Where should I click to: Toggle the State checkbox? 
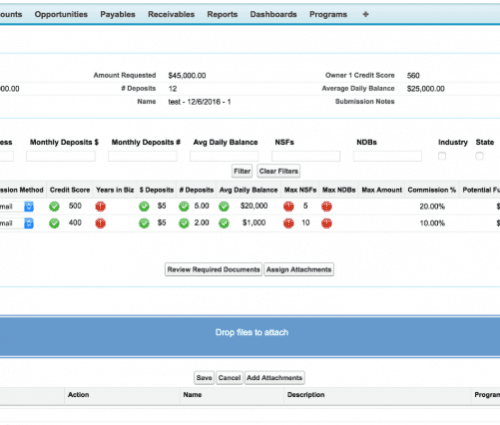click(479, 156)
